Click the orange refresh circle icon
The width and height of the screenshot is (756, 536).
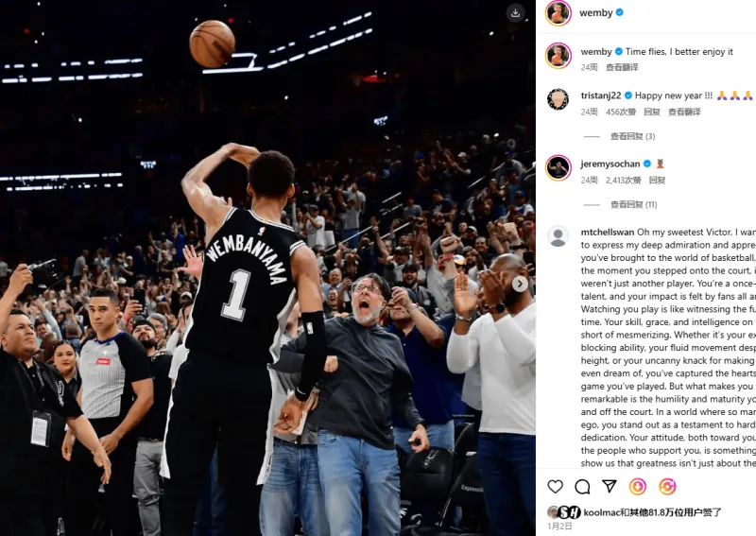(x=667, y=486)
